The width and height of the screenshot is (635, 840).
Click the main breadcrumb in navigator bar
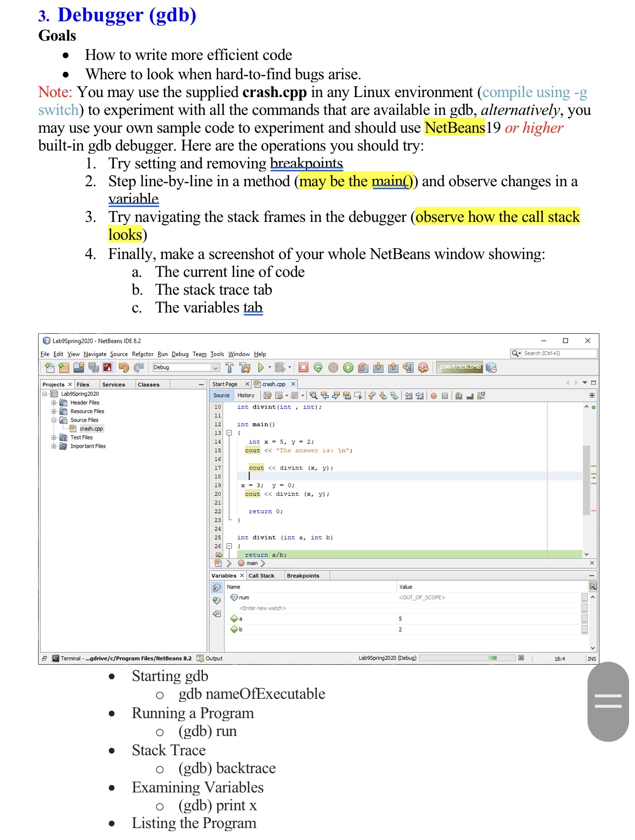pos(248,563)
